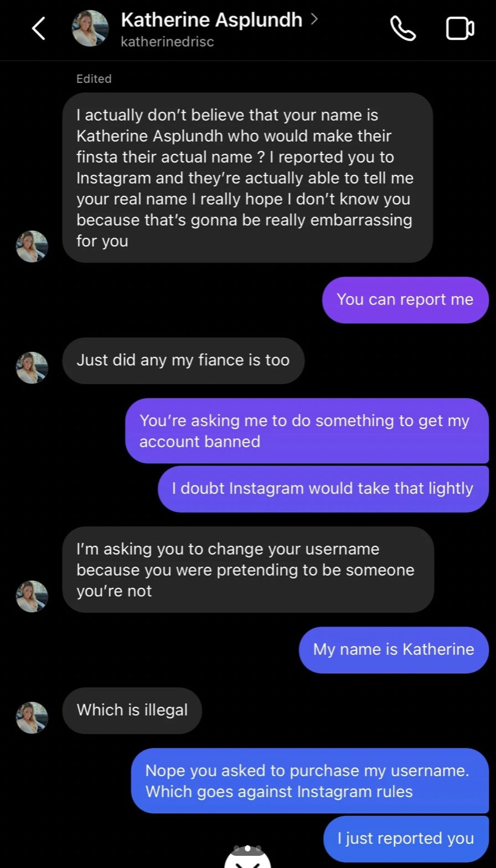Tap avatar beside "Which is illegal" message
This screenshot has height=868, width=496.
point(32,717)
